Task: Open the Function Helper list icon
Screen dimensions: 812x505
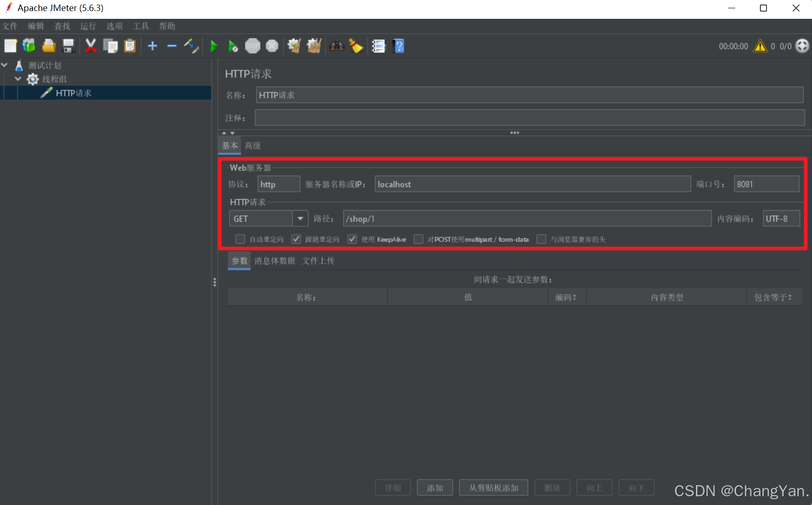Action: (x=378, y=46)
